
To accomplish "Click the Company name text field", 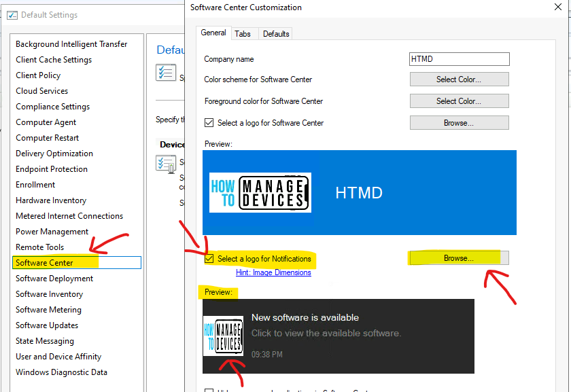I will (x=460, y=59).
